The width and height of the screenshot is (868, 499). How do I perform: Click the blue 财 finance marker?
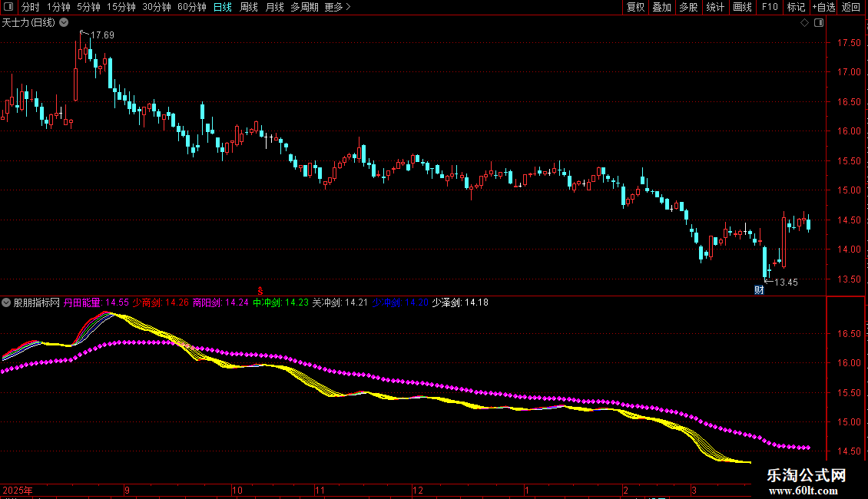(x=759, y=289)
